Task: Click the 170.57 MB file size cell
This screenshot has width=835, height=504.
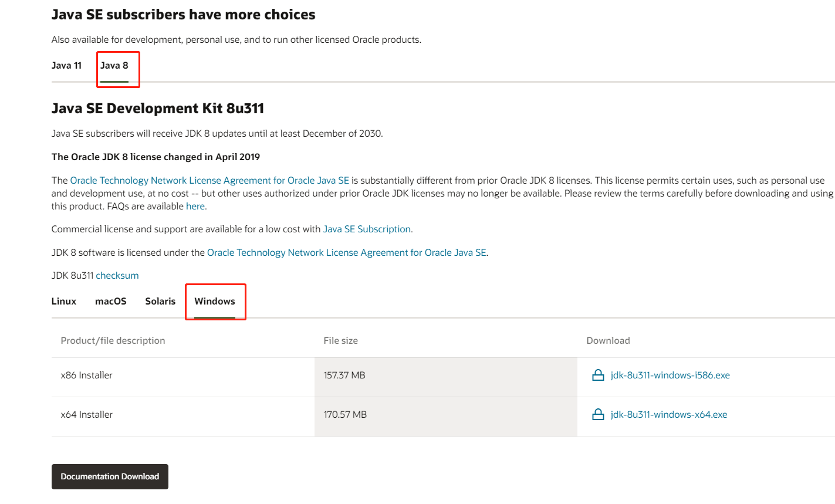Action: tap(345, 415)
